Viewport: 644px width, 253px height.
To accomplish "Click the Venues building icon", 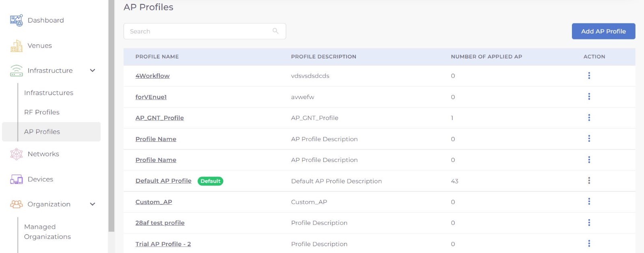I will (x=17, y=46).
